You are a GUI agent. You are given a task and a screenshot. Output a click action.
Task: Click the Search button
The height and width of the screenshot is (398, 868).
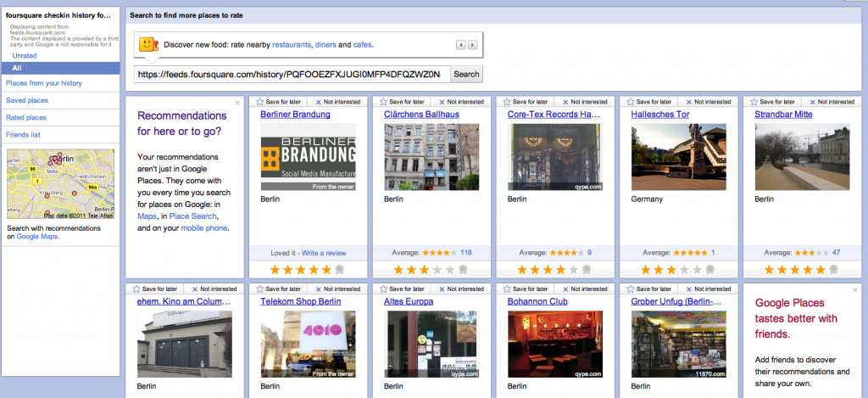pyautogui.click(x=466, y=74)
